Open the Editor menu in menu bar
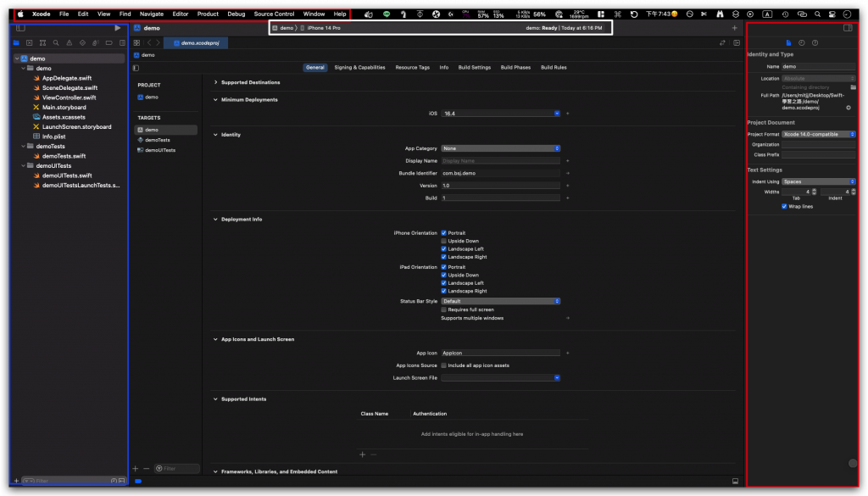The width and height of the screenshot is (868, 496). 180,14
